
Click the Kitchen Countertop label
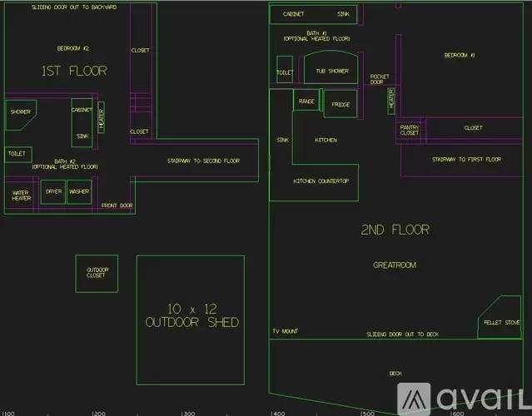[x=321, y=181]
